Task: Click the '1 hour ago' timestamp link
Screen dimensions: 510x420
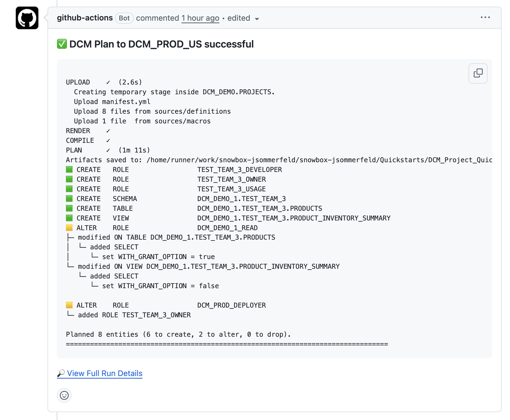Action: coord(200,18)
